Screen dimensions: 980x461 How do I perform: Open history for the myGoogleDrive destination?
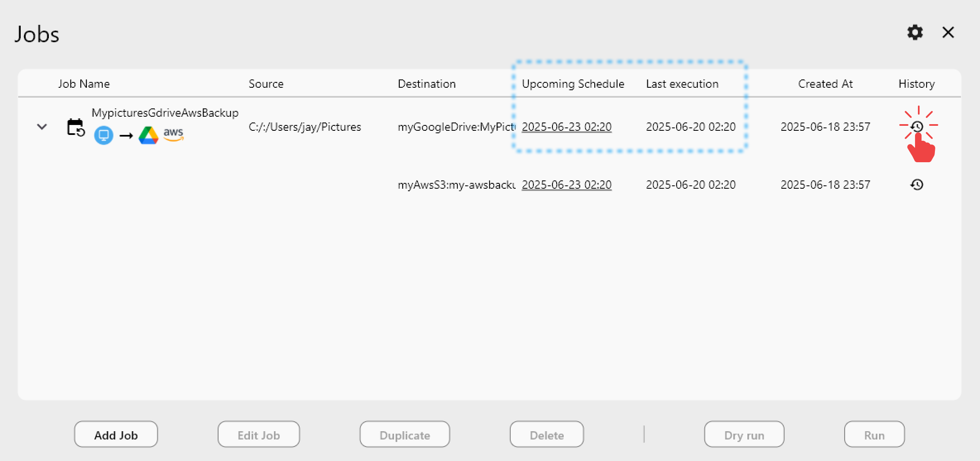tap(917, 126)
